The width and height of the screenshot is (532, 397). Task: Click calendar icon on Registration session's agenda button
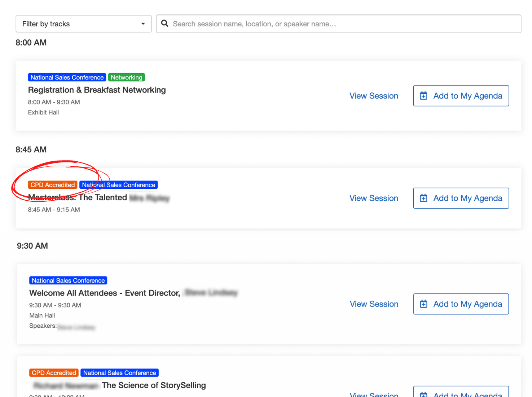coord(423,96)
